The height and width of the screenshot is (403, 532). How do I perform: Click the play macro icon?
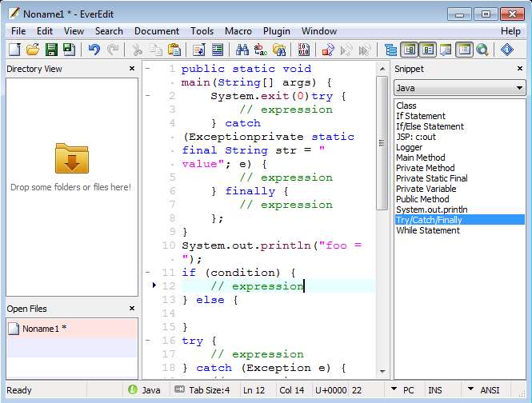[x=346, y=50]
